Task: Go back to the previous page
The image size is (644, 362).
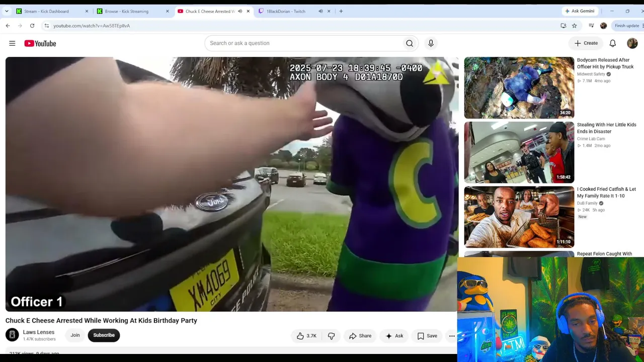Action: [x=8, y=26]
